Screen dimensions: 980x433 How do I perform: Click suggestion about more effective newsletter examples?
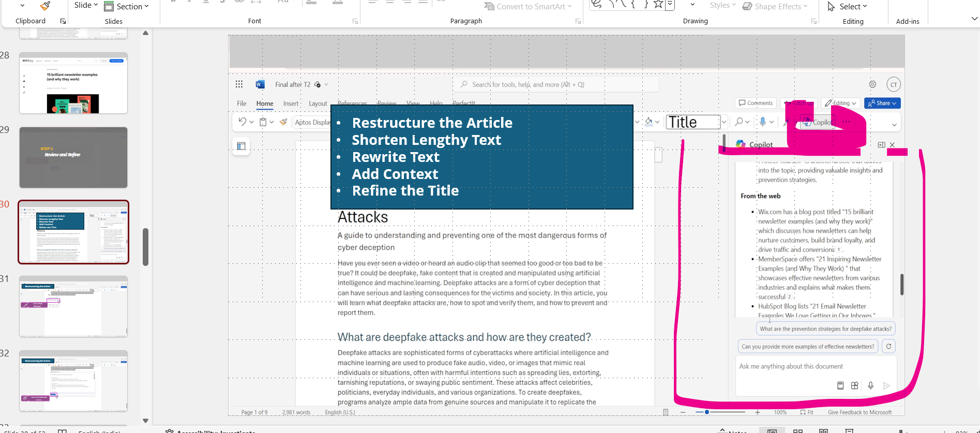click(808, 347)
